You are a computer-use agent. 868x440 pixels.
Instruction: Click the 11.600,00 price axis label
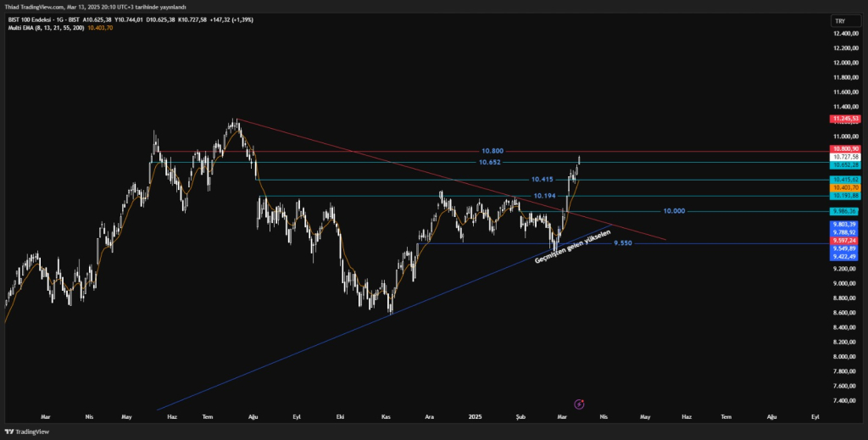pos(845,92)
